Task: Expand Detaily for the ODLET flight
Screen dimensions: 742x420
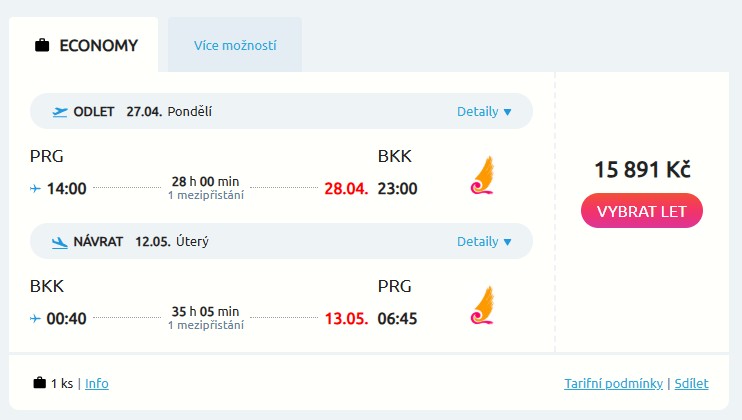Action: click(x=484, y=112)
